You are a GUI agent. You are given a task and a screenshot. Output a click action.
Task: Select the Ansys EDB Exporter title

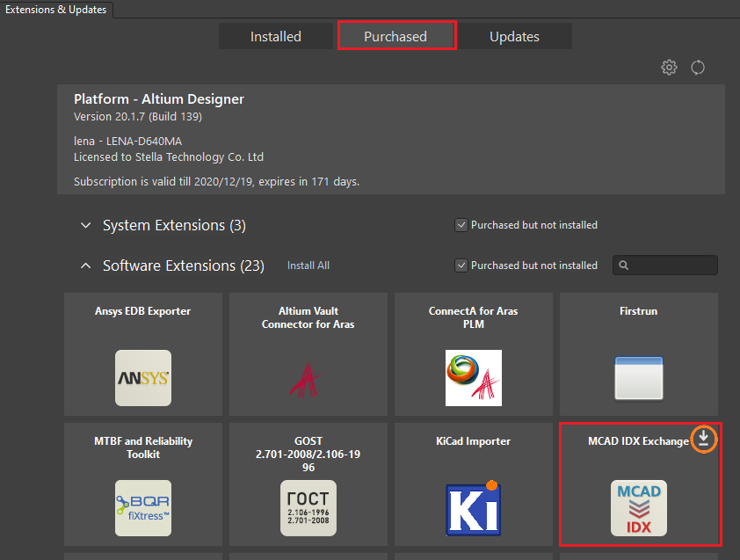tap(143, 311)
